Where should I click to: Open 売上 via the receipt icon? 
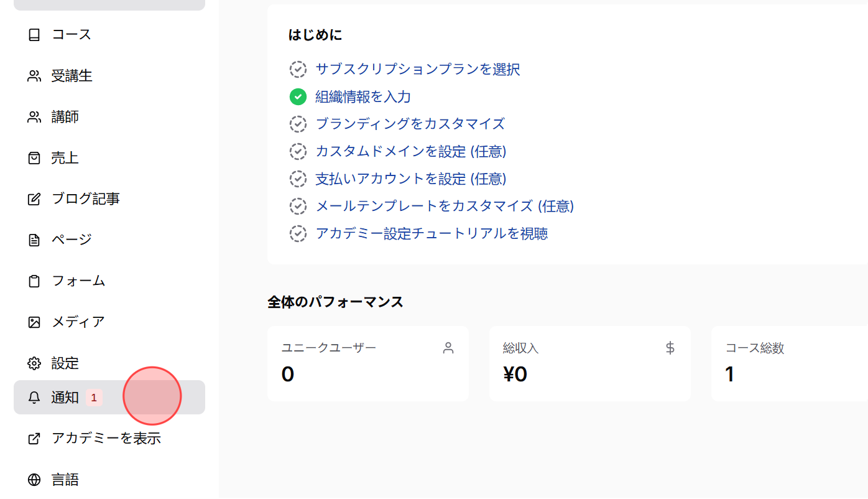(x=34, y=157)
